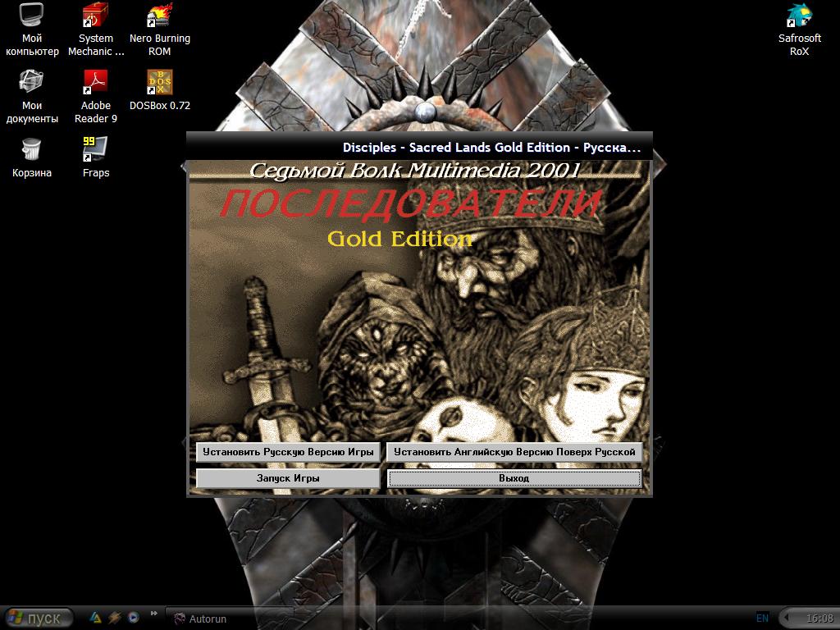Click the Disciples Sacred Lands title bar

coord(419,147)
